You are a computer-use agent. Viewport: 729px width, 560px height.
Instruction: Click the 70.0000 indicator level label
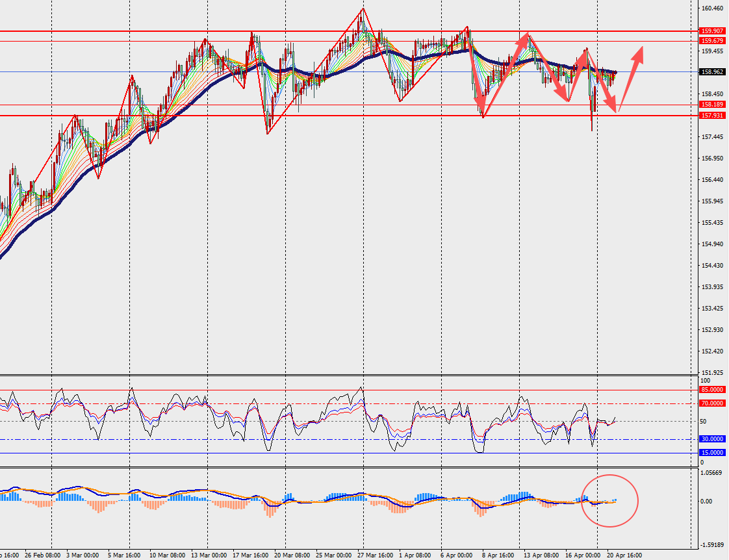click(x=713, y=403)
